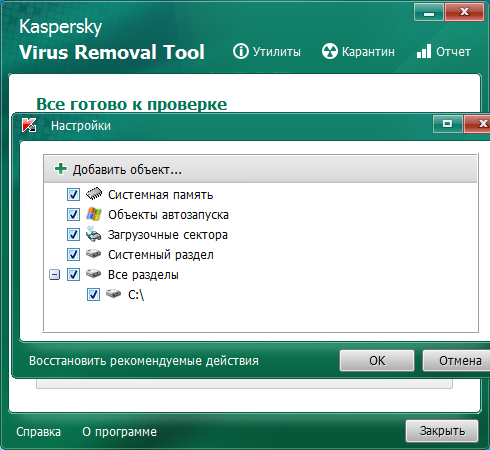Open the Карантин section
This screenshot has height=450, width=490.
click(358, 52)
